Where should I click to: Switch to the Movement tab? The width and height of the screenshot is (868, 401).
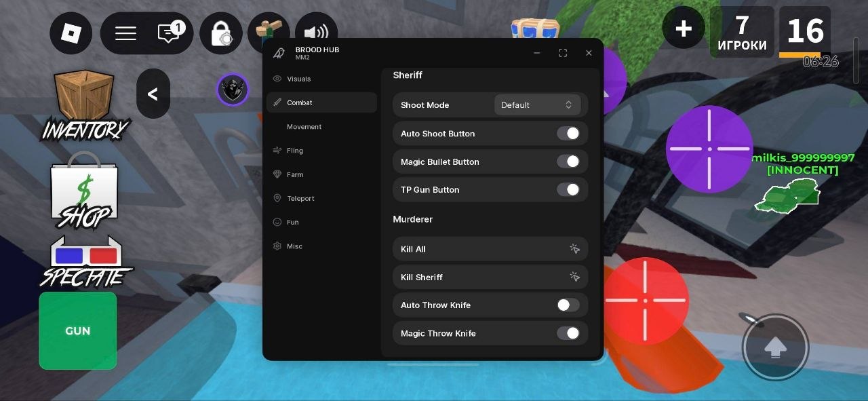pyautogui.click(x=321, y=127)
